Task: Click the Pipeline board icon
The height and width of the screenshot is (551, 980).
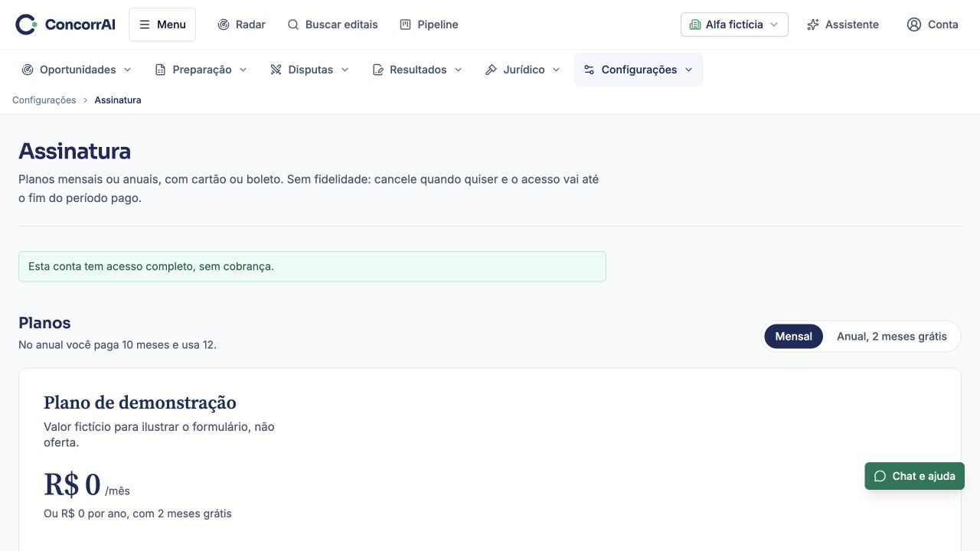Action: (406, 24)
